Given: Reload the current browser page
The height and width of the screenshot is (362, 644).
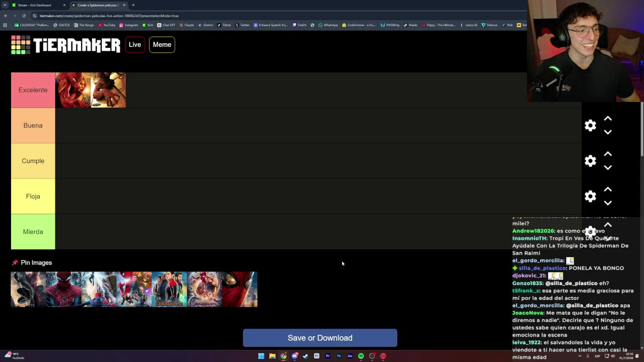Looking at the screenshot, I should [x=24, y=16].
